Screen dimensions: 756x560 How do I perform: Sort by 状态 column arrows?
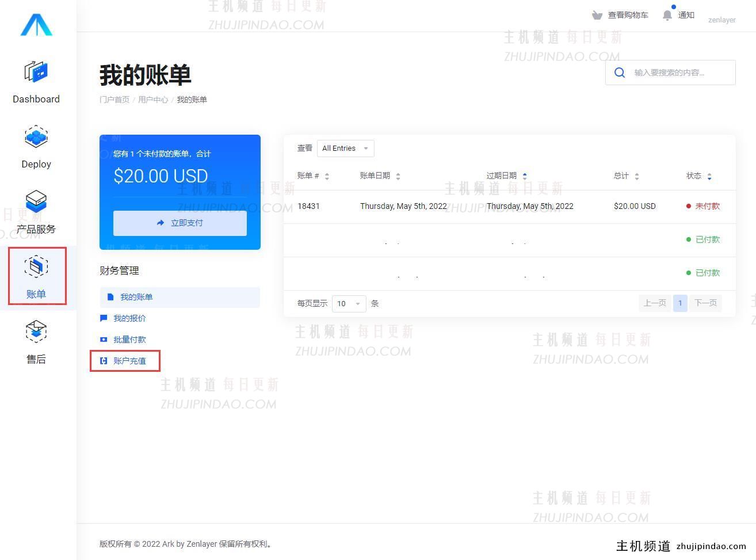pyautogui.click(x=709, y=177)
